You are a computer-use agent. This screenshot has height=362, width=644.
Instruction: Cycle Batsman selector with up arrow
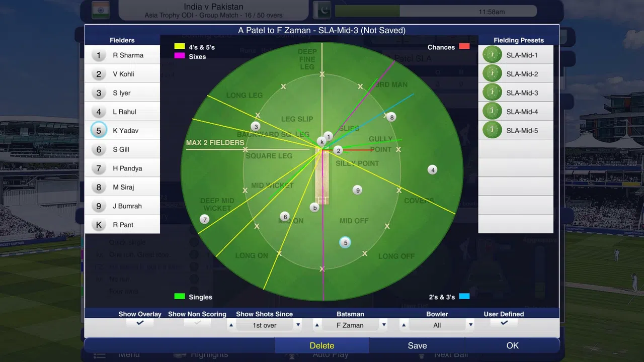[317, 325]
